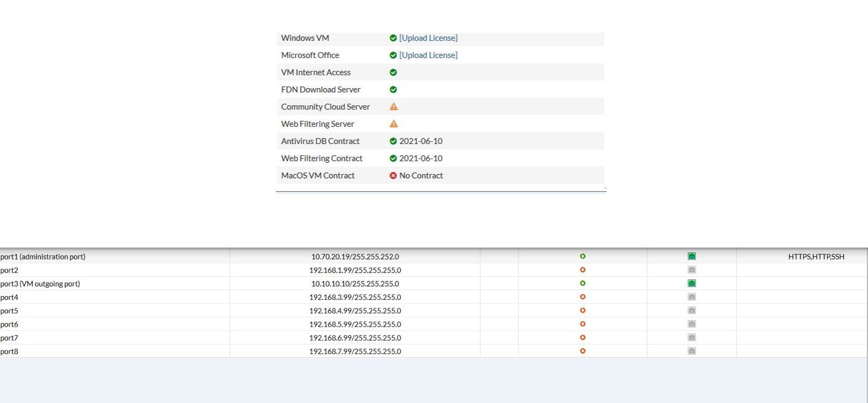The width and height of the screenshot is (868, 403).
Task: Click the No Contract status text
Action: click(421, 176)
